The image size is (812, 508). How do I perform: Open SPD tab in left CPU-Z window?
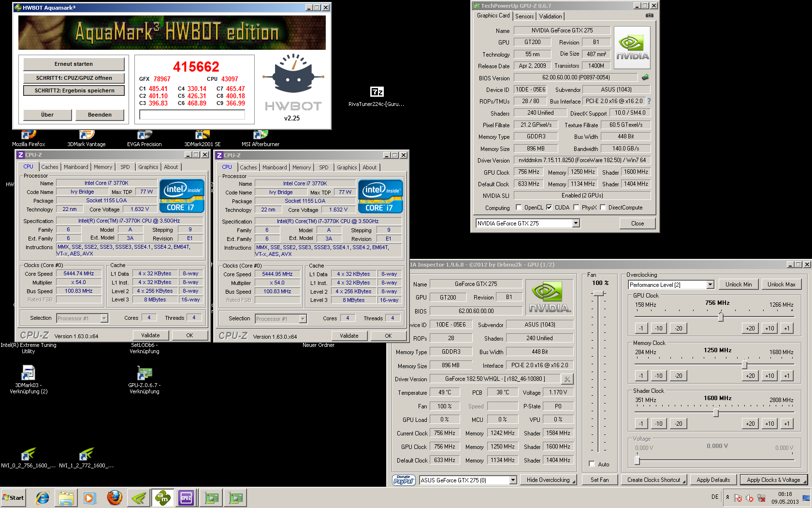[125, 167]
